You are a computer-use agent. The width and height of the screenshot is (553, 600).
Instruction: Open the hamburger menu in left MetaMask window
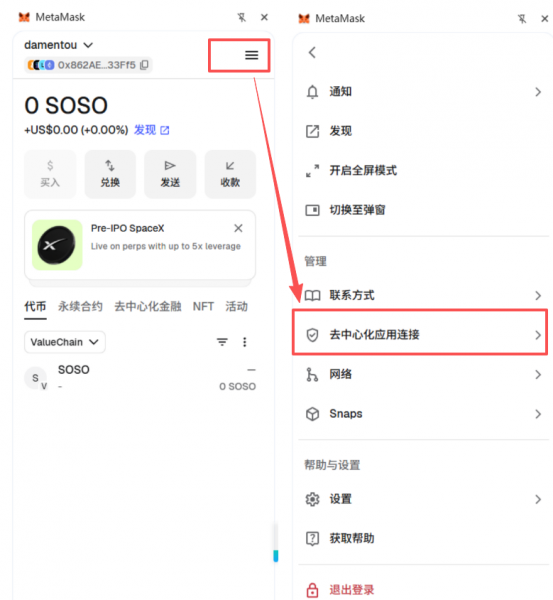251,55
